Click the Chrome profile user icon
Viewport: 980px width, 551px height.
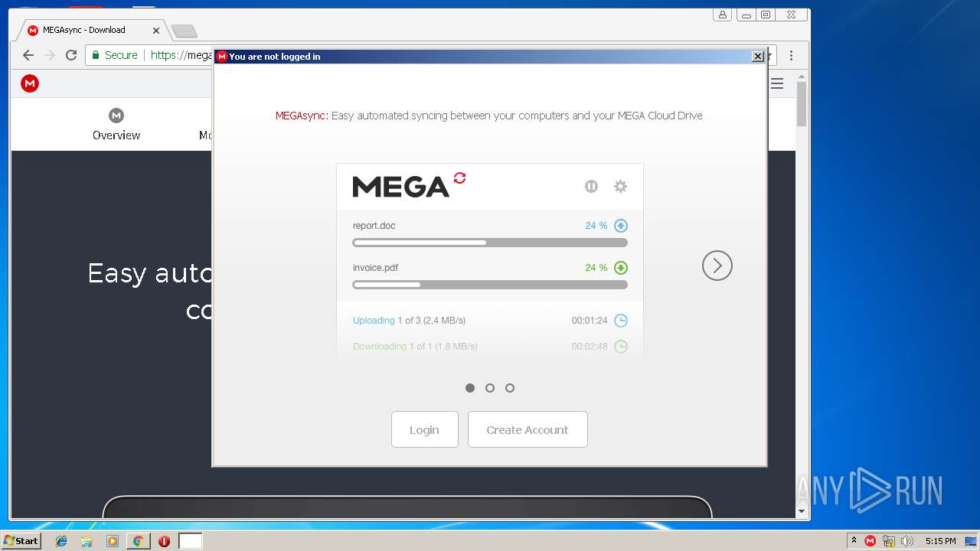(722, 15)
